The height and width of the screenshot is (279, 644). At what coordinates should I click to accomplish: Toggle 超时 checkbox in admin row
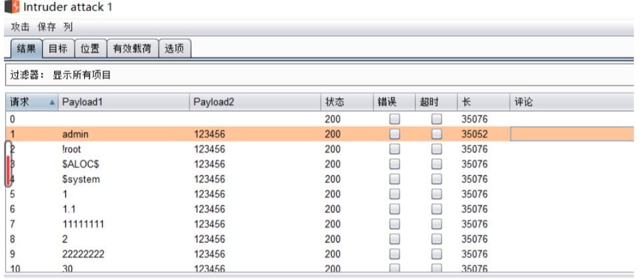pos(436,134)
